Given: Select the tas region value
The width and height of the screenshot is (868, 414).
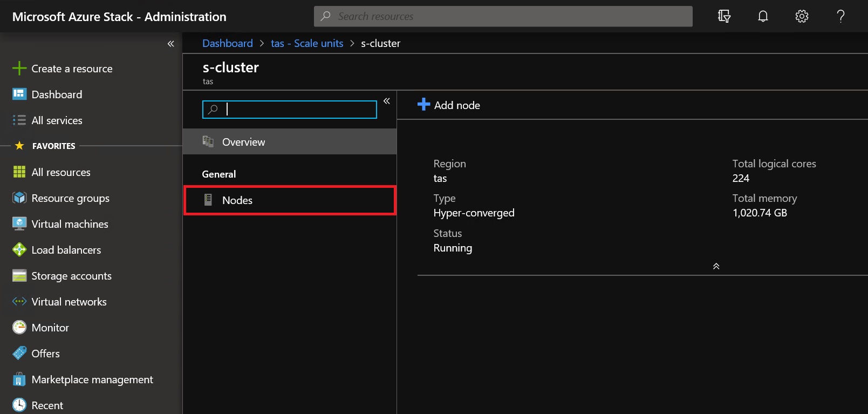Looking at the screenshot, I should (x=440, y=178).
